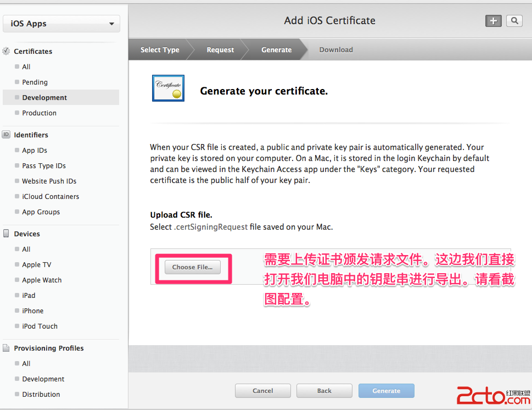532x410 pixels.
Task: Open All under Certificates
Action: pos(26,67)
